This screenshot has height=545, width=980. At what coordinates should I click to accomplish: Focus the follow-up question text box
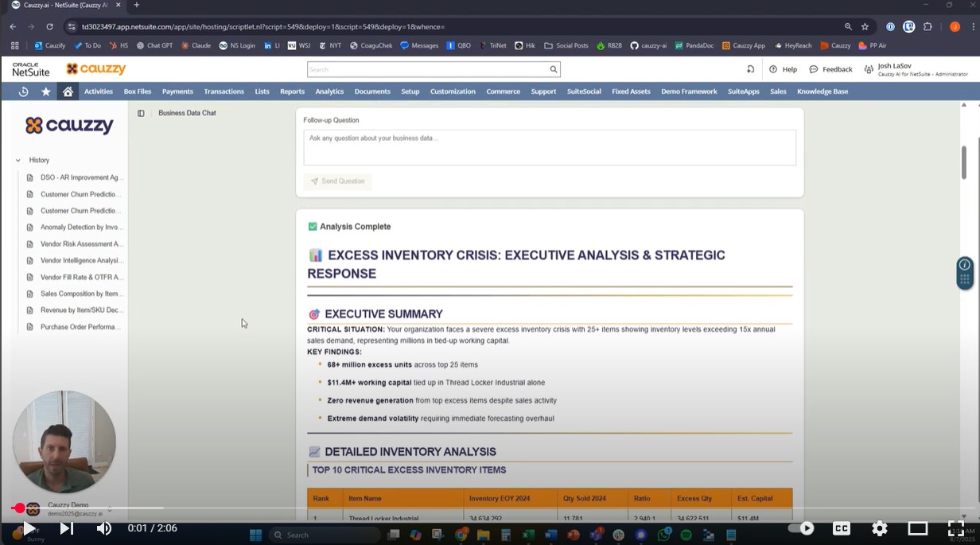pyautogui.click(x=550, y=147)
